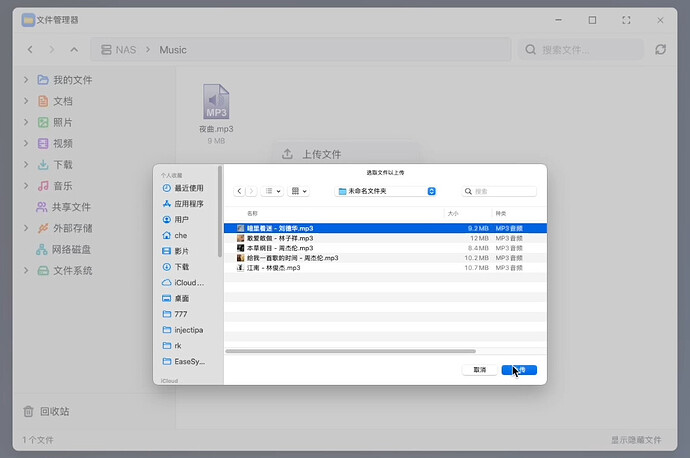690x458 pixels.
Task: Click the 取消 button
Action: tap(479, 370)
